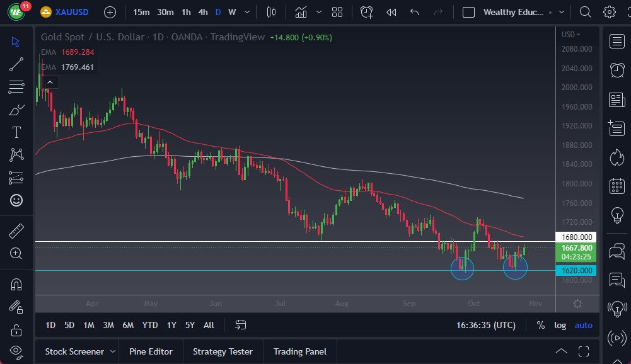The image size is (631, 364).
Task: Toggle the percent scale option
Action: pyautogui.click(x=540, y=325)
